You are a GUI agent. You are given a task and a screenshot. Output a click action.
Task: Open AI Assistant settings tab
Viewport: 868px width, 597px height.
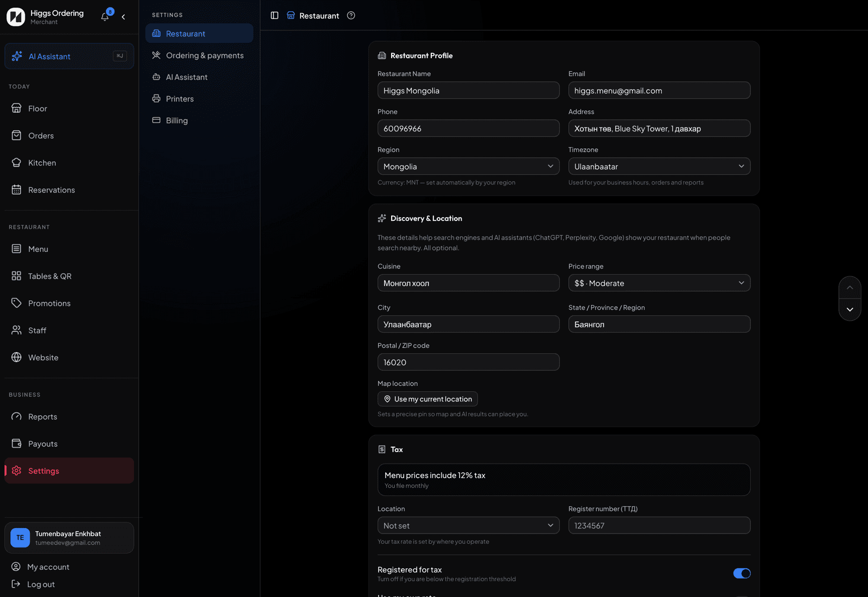click(199, 77)
